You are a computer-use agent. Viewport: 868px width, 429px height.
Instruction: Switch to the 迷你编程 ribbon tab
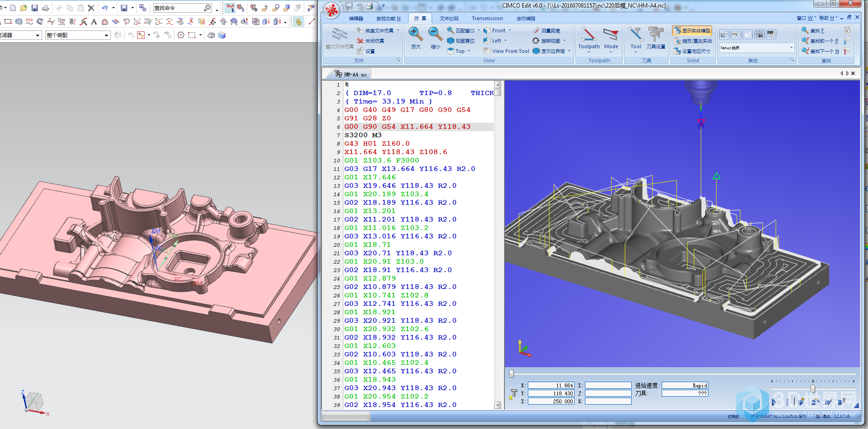tap(525, 19)
